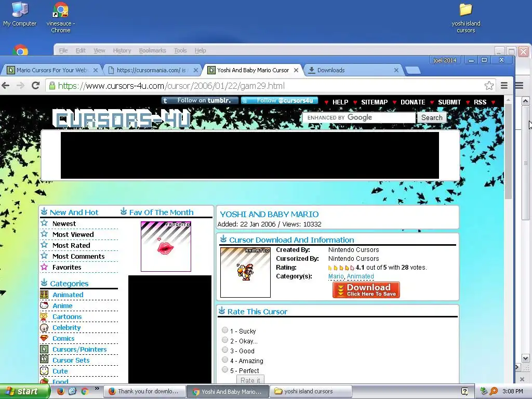Click Cursor Sets category icon

pos(44,360)
